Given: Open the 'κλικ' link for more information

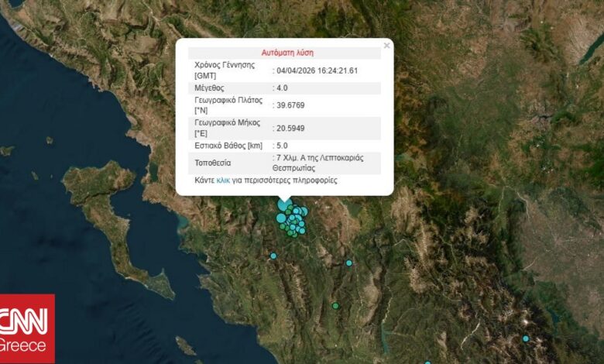Looking at the screenshot, I should [x=223, y=180].
